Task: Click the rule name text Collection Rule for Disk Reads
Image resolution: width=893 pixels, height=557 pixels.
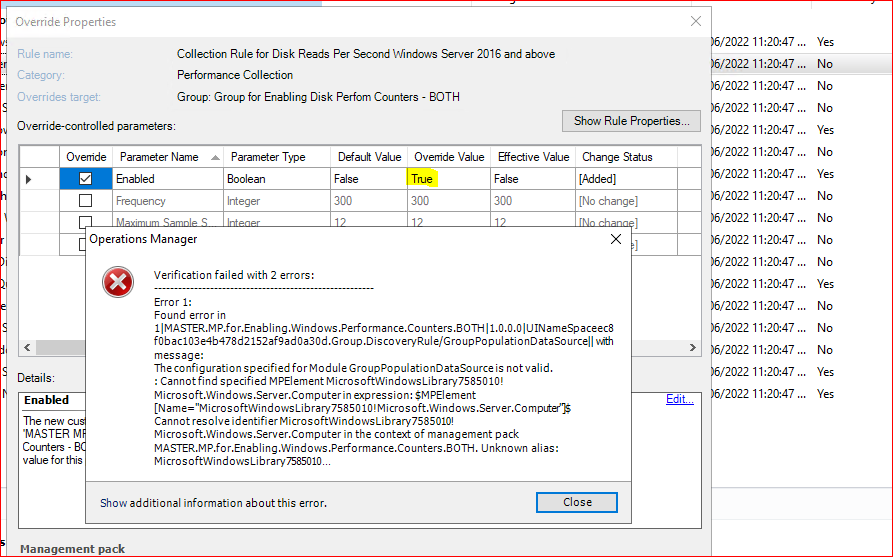Action: tap(366, 54)
